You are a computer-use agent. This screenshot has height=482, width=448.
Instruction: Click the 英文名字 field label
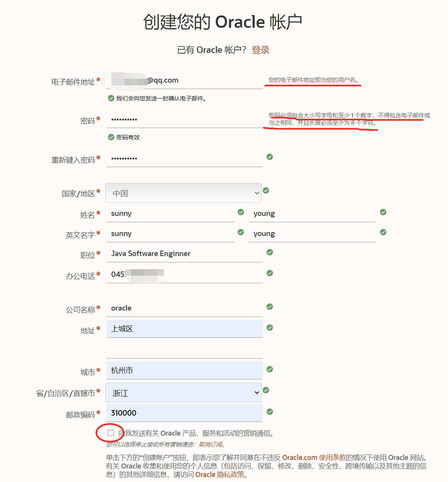click(x=80, y=235)
